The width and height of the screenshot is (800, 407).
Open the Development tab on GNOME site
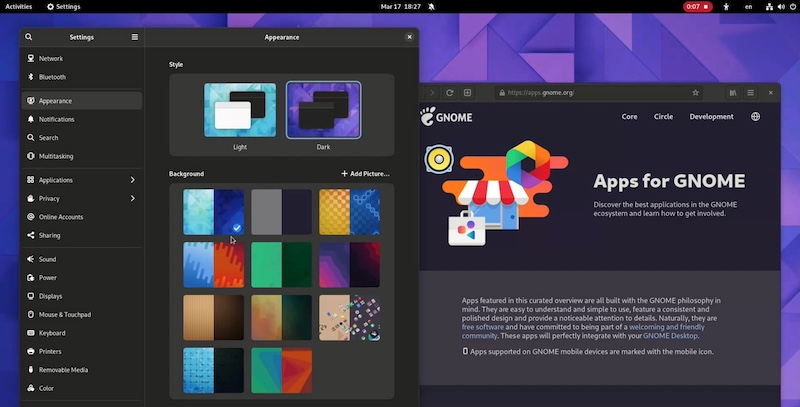711,116
